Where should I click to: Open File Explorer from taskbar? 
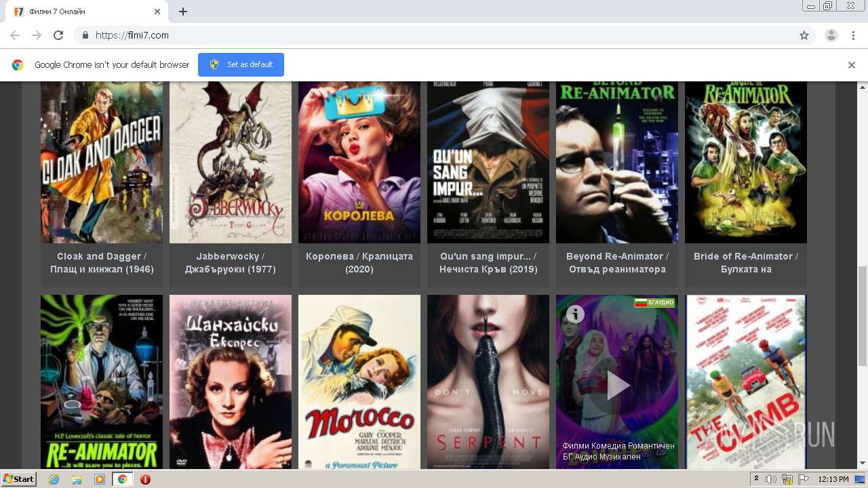[77, 479]
